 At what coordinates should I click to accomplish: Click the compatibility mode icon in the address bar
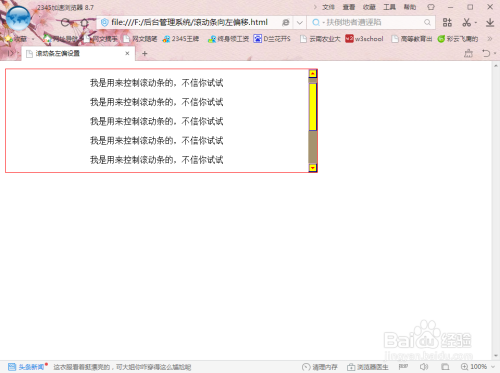286,22
